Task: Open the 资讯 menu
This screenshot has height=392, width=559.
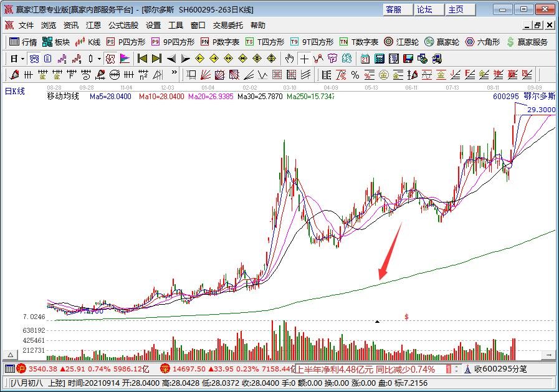Action: [x=71, y=26]
